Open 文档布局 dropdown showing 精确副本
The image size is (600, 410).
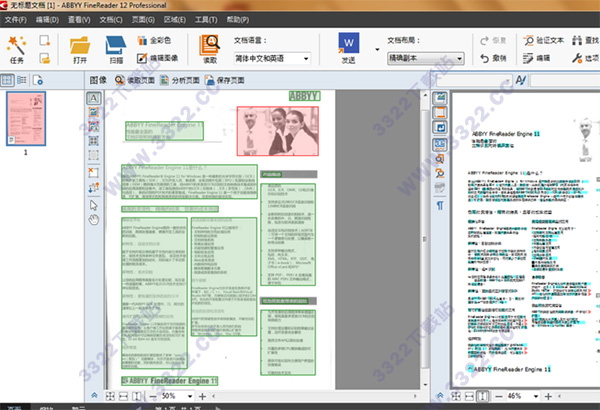pyautogui.click(x=426, y=59)
